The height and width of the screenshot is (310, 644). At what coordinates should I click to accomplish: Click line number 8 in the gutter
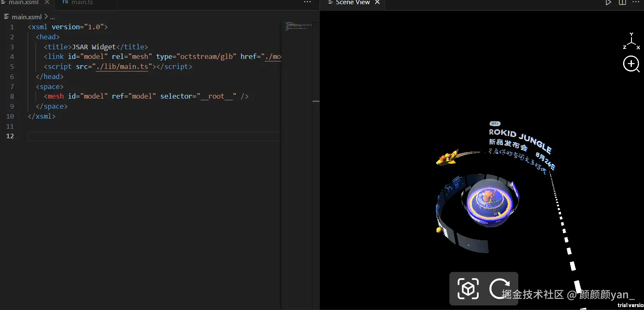coord(12,97)
